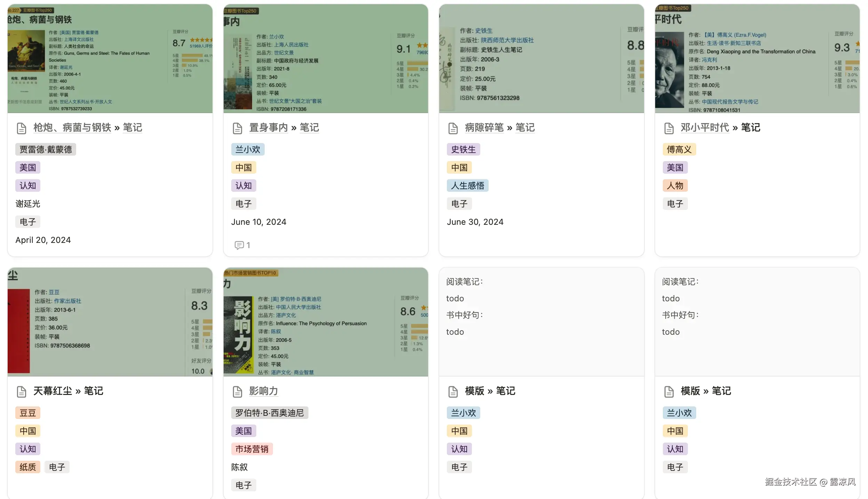This screenshot has height=499, width=868.
Task: Click the page icon beside 天幕红尘
Action: [22, 391]
